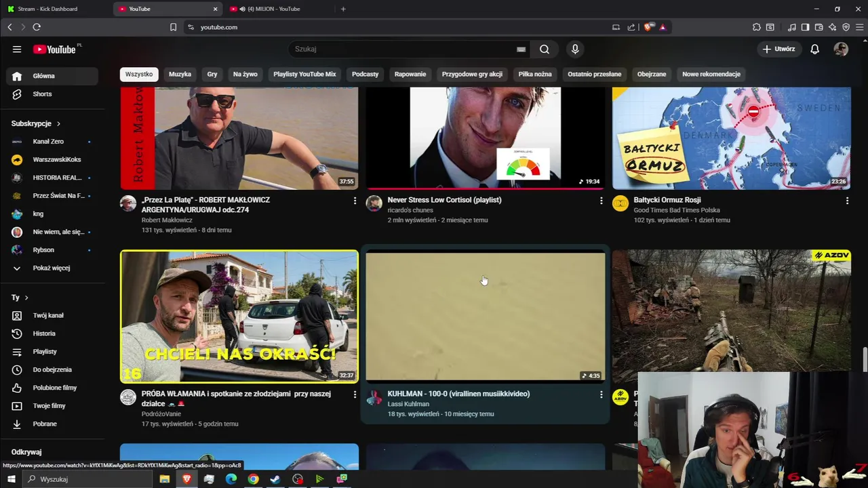Select the Ostatnio przesłane chip
Viewport: 868px width, 488px height.
tap(594, 74)
